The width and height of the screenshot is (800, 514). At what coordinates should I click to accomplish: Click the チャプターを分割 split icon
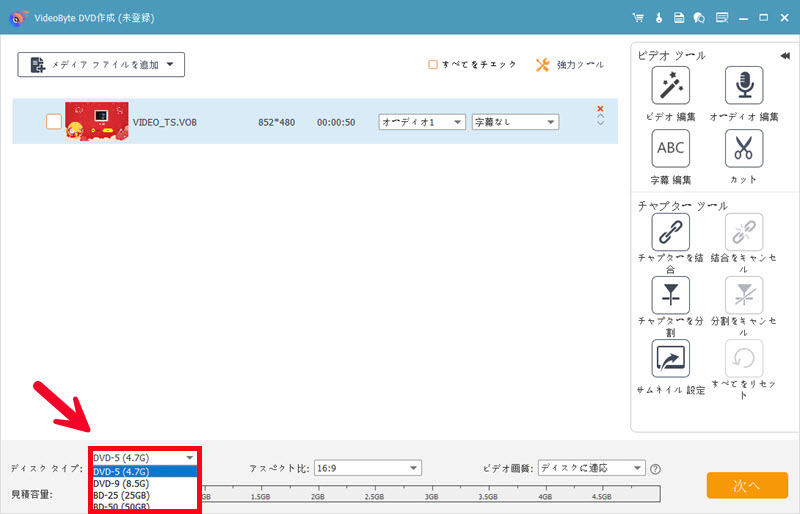click(670, 295)
